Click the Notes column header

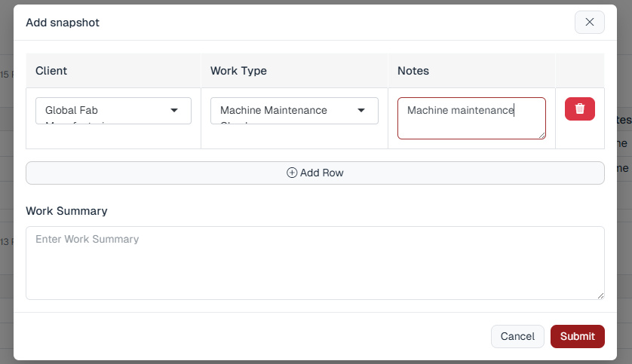point(413,71)
